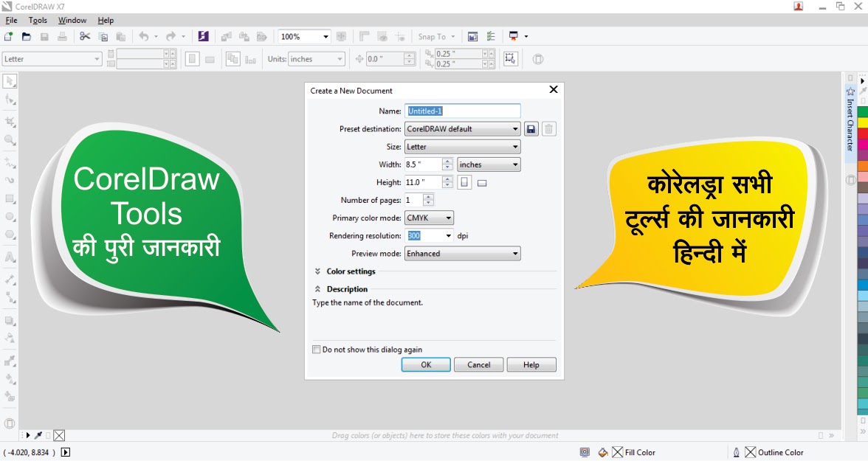The height and width of the screenshot is (461, 868).
Task: Open the Primary color mode CMYK dropdown
Action: pyautogui.click(x=429, y=218)
